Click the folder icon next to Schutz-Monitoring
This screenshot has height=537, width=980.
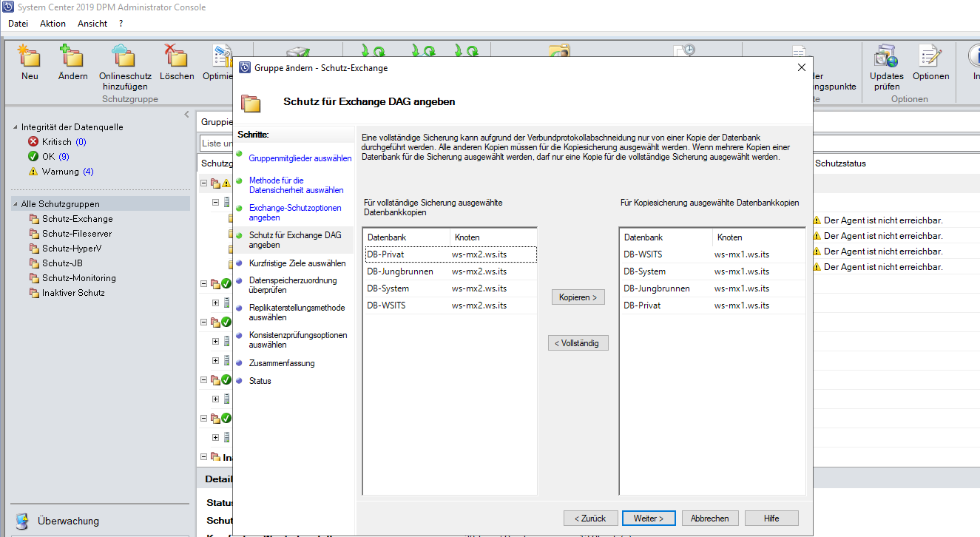point(34,278)
